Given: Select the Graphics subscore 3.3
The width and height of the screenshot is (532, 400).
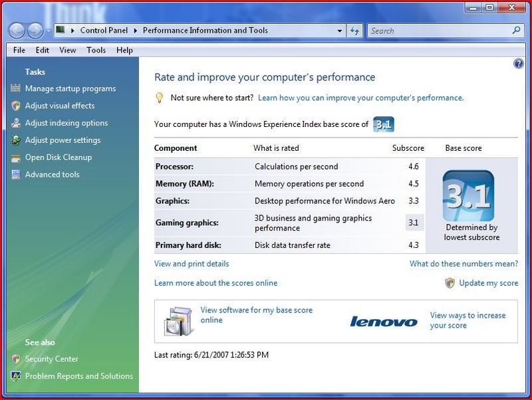Looking at the screenshot, I should [414, 201].
